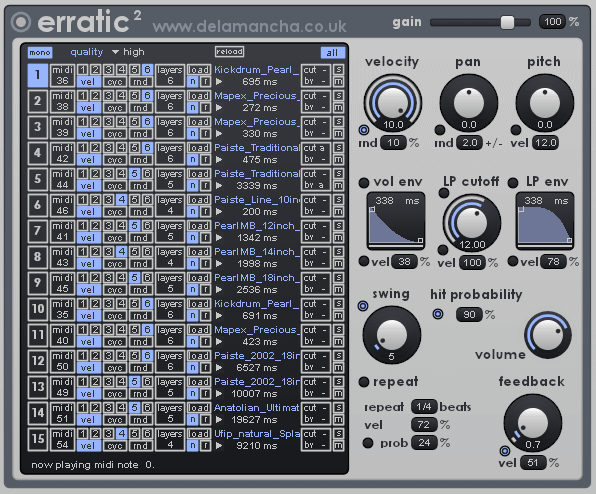Solo drum slot 10 with S button
This screenshot has width=596, height=494.
click(x=338, y=304)
